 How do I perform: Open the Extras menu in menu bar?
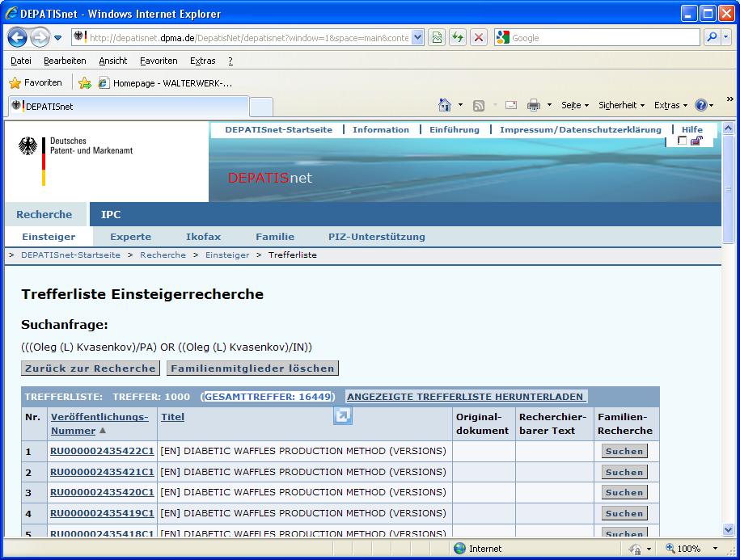[x=202, y=61]
